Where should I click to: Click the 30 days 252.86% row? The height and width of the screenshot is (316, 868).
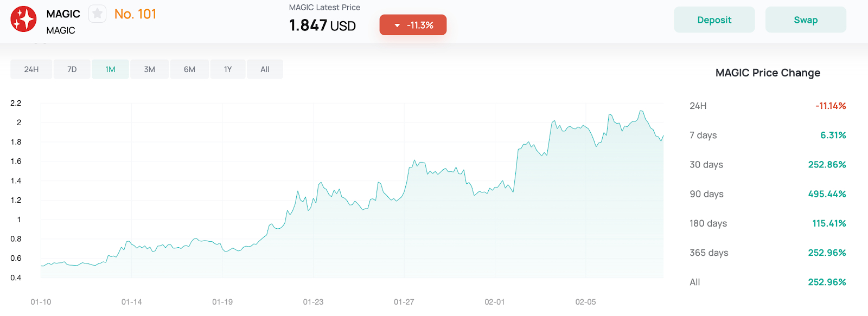(768, 165)
